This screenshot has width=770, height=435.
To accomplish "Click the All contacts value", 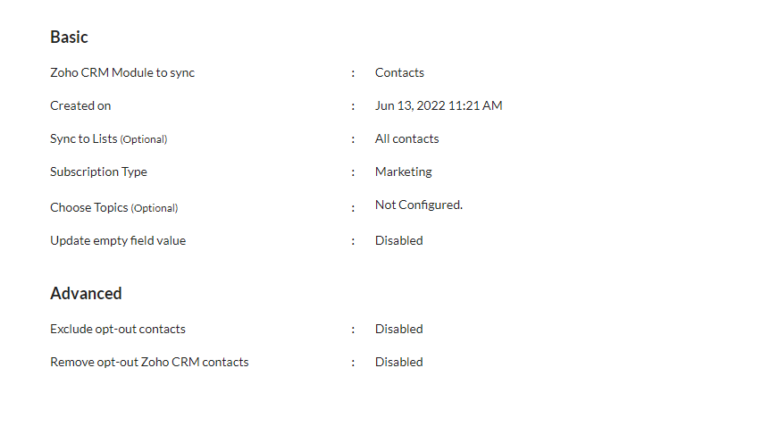I will click(x=406, y=139).
